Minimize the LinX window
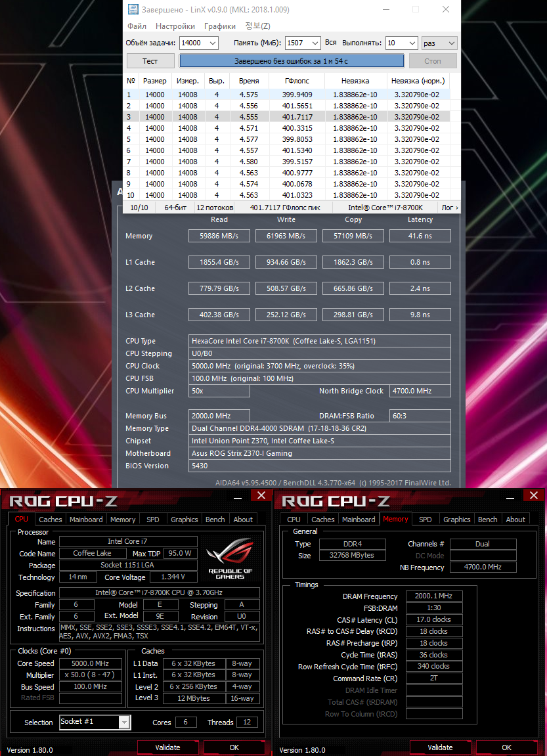Image resolution: width=547 pixels, height=756 pixels. tap(385, 10)
